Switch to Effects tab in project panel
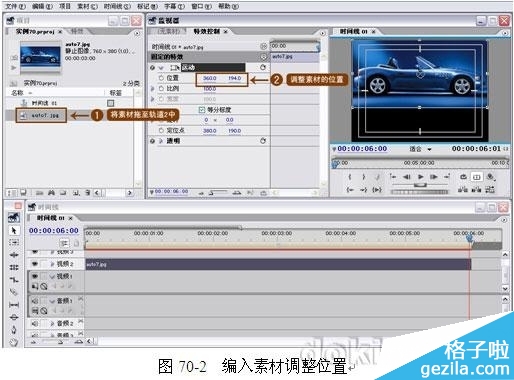 (x=78, y=31)
